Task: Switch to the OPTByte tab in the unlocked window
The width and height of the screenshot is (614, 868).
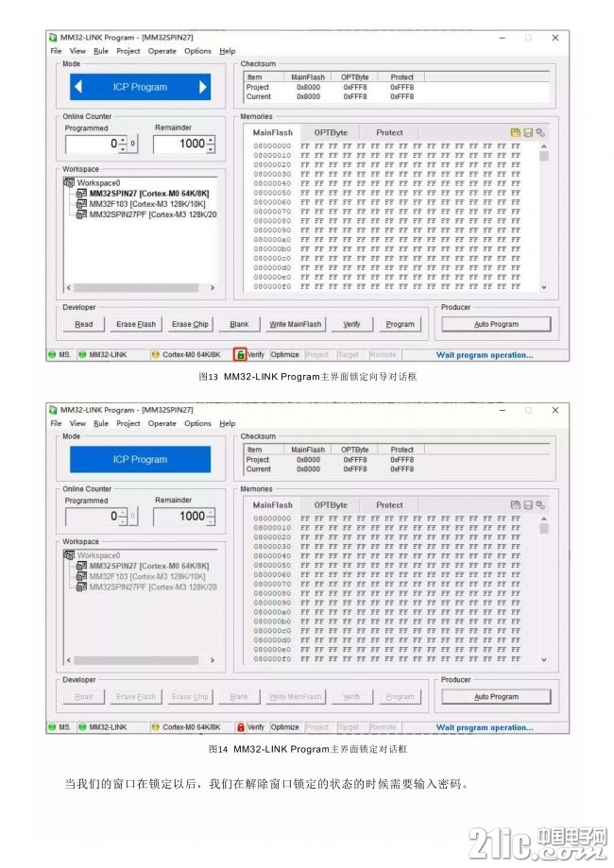Action: click(331, 132)
